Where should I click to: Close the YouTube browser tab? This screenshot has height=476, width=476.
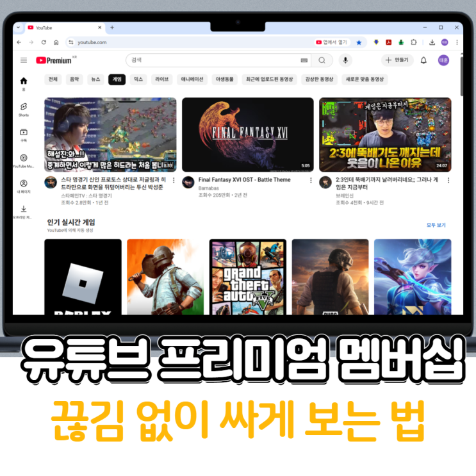(x=99, y=28)
